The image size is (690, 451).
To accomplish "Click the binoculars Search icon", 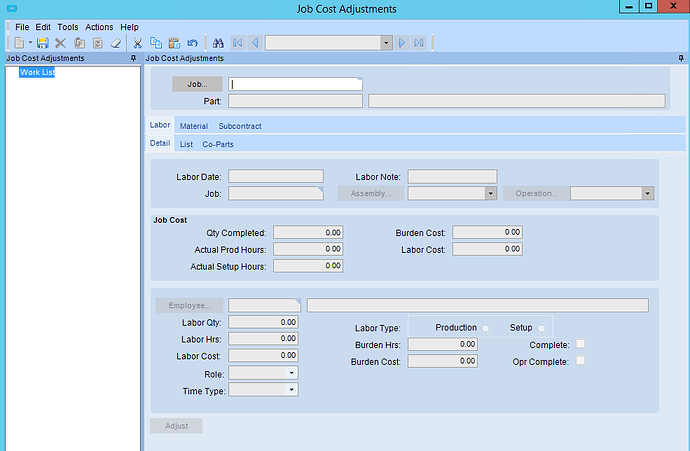I will pyautogui.click(x=218, y=43).
